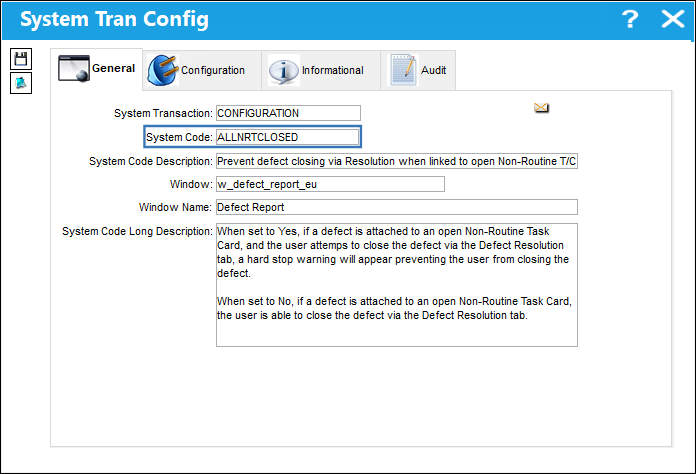The image size is (696, 474).
Task: Click the "System Code Long Description:" label
Action: [137, 231]
